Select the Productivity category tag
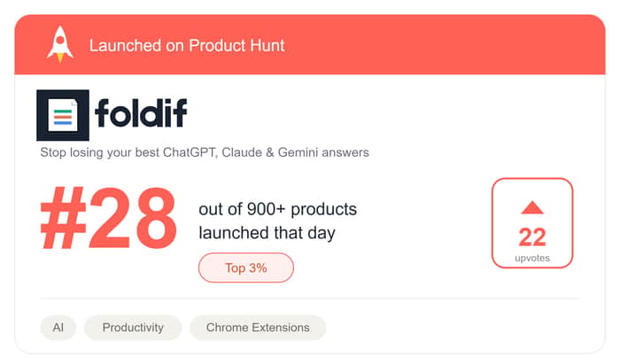Image resolution: width=620 pixels, height=364 pixels. 133,327
